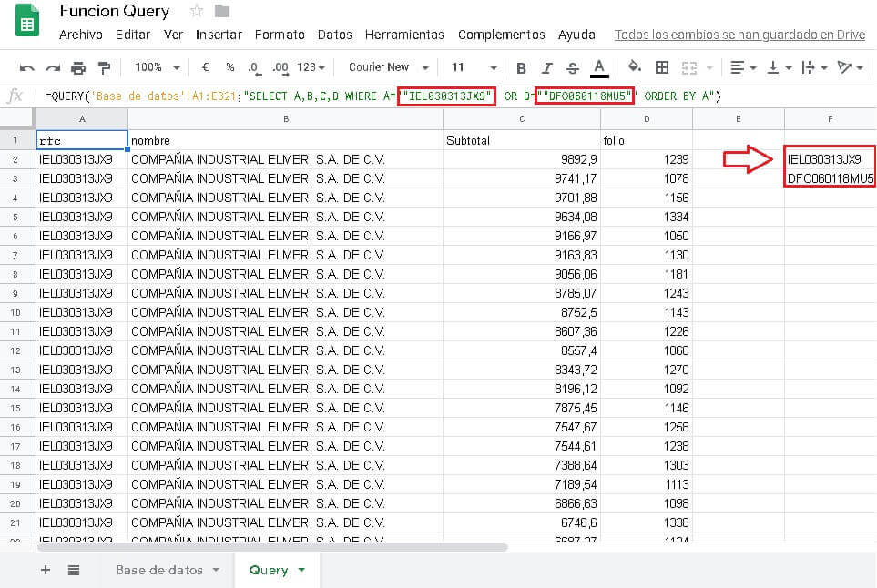Screen dimensions: 877x588
Task: Open the fill color picker
Action: 634,67
